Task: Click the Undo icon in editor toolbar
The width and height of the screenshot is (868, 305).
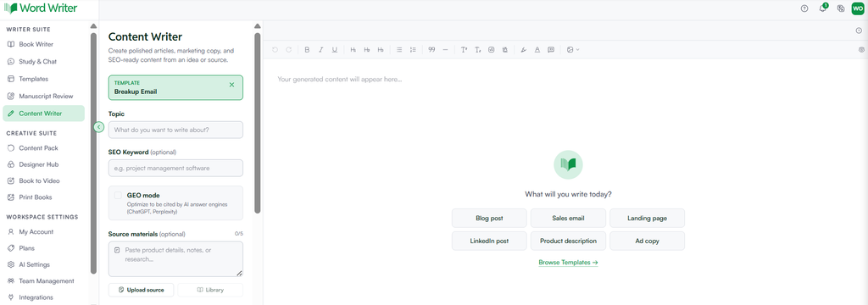Action: point(275,50)
